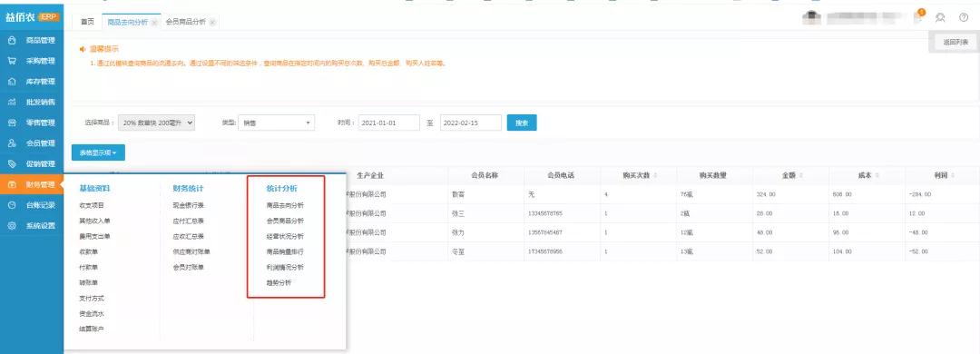Expand the 表格显示项 dropdown button

coord(98,152)
